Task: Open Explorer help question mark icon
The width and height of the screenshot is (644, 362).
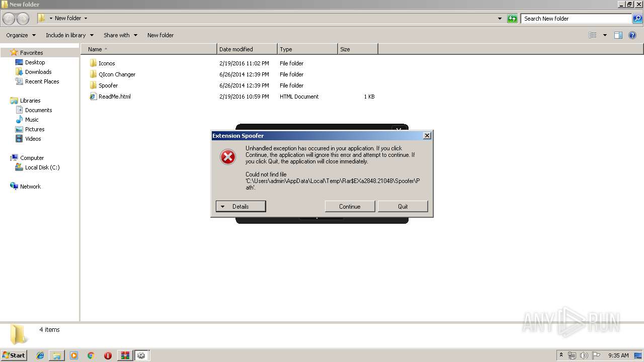Action: coord(632,35)
